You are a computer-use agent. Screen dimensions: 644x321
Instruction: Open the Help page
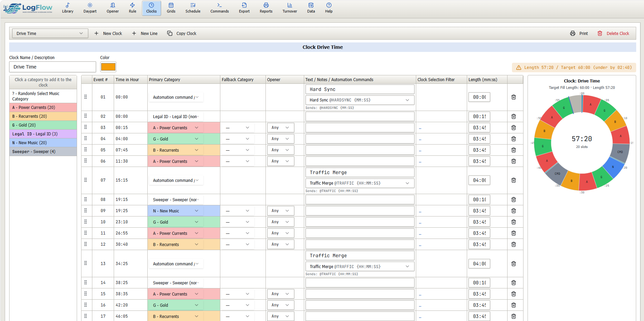pos(329,8)
